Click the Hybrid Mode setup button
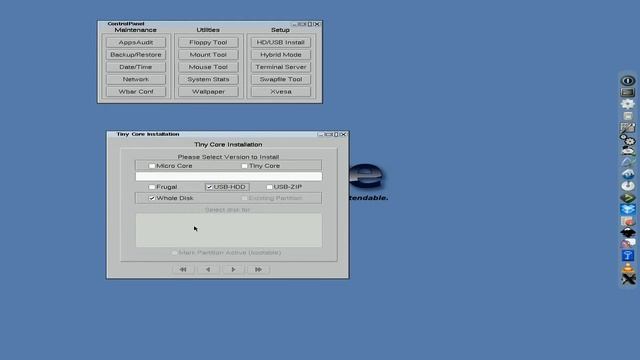Viewport: 640px width, 360px height. (x=281, y=55)
